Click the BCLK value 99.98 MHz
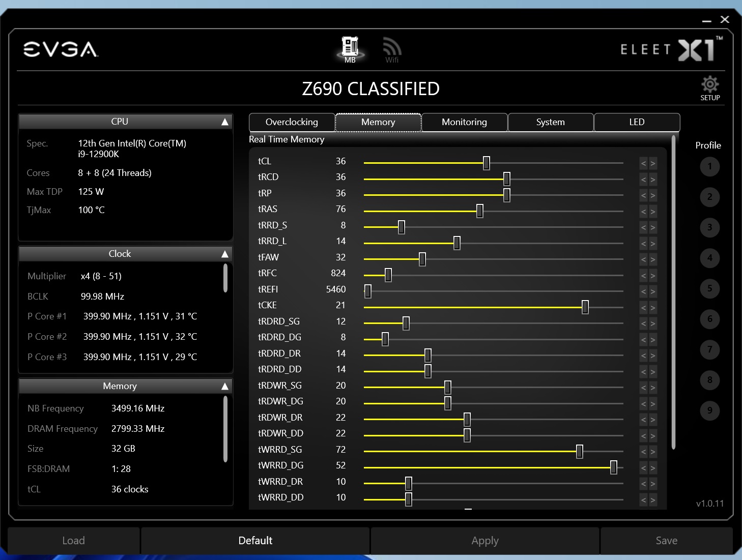 pyautogui.click(x=102, y=297)
